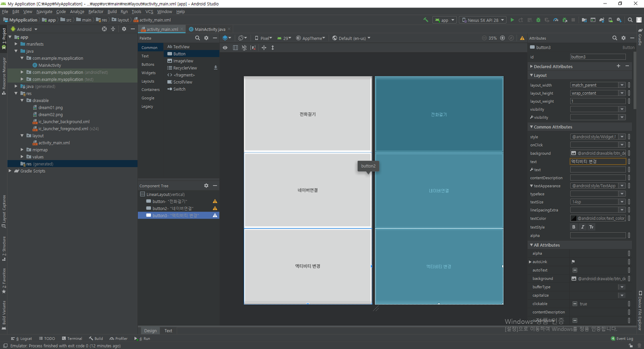
Task: Edit the text attribute field
Action: (598, 162)
